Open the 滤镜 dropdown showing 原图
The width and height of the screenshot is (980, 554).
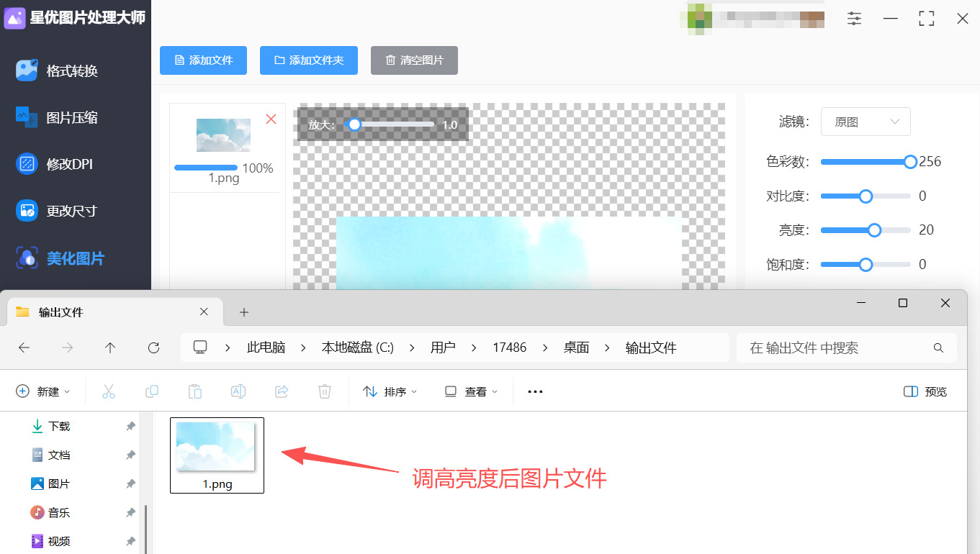[866, 122]
